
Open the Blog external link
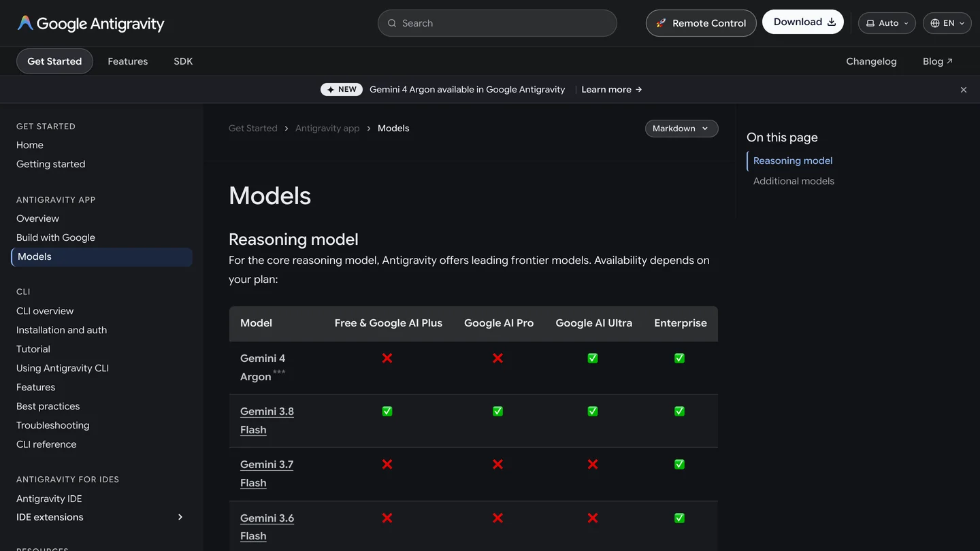point(938,61)
